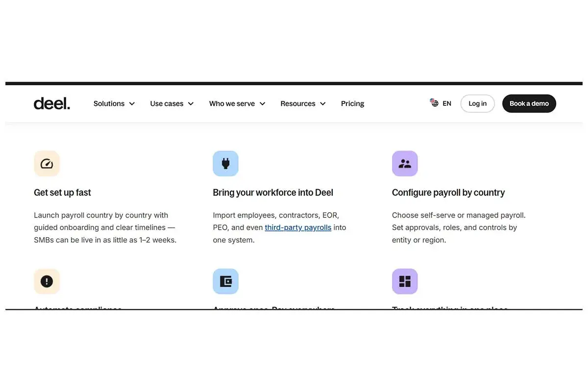Open the Who we serve dropdown

(237, 103)
